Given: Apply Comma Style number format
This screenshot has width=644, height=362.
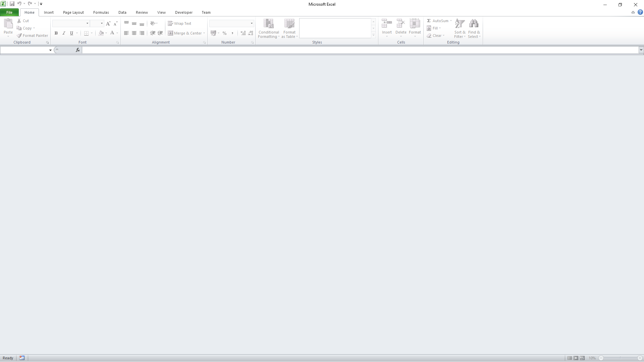Looking at the screenshot, I should pyautogui.click(x=232, y=33).
